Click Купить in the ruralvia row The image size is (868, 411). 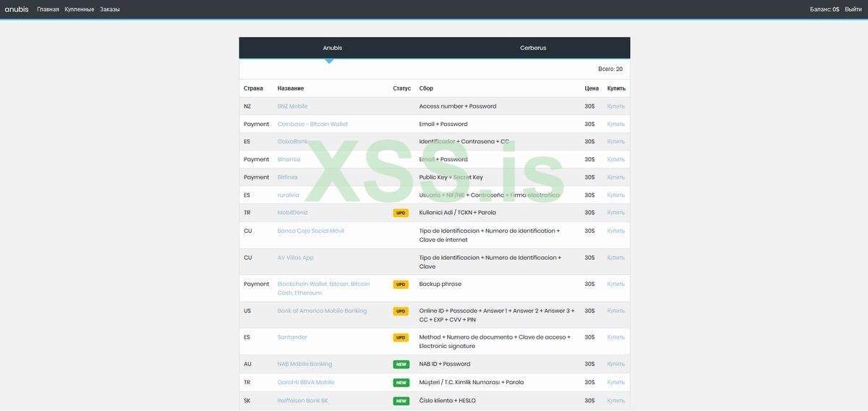click(x=616, y=195)
